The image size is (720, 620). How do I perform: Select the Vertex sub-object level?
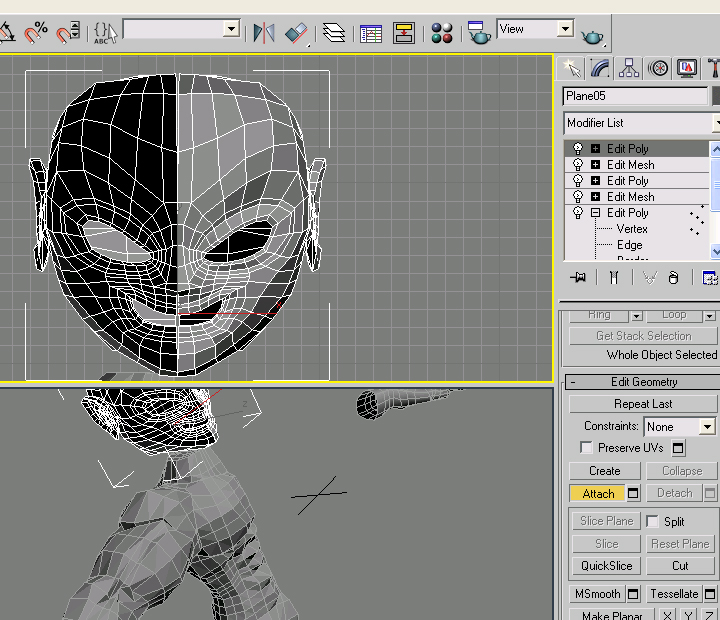632,229
